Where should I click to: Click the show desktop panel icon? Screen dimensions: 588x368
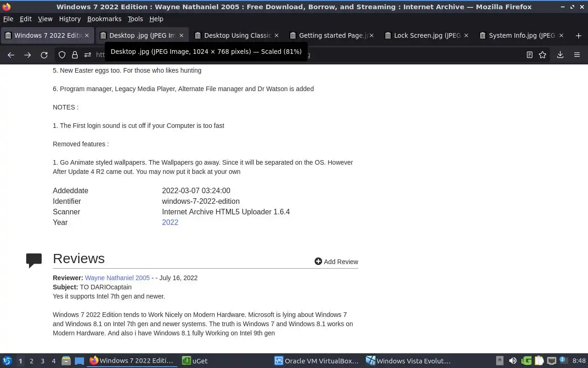[x=79, y=361]
